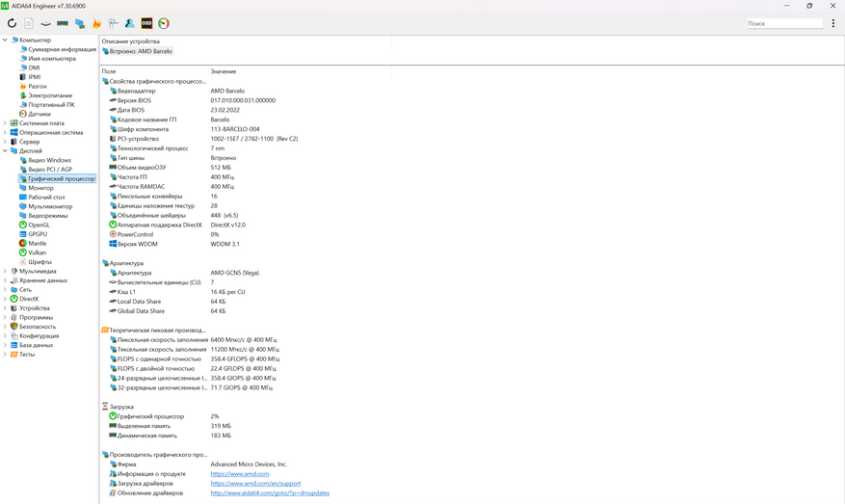Select the DirectX tree node label
The width and height of the screenshot is (845, 504).
click(29, 299)
